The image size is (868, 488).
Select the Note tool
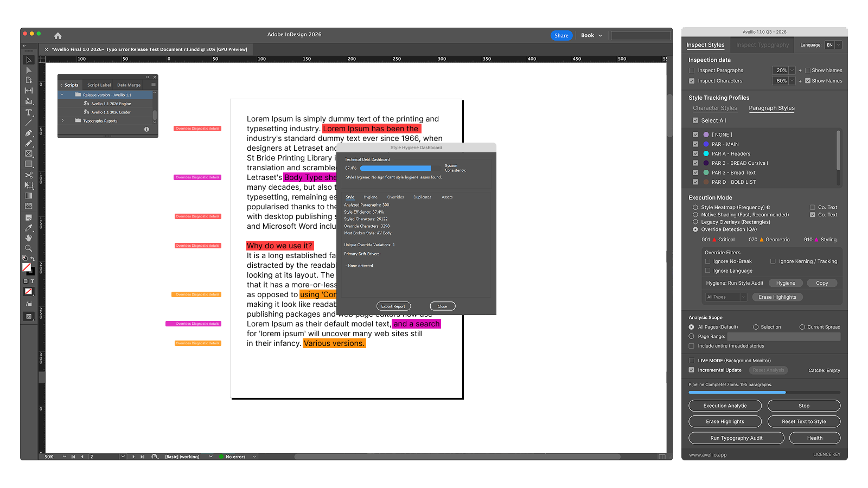(x=29, y=217)
